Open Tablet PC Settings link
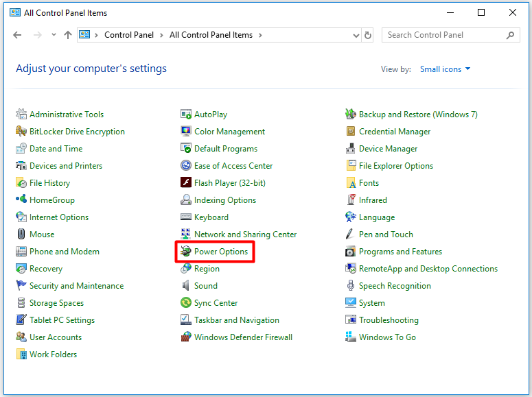 click(x=62, y=320)
